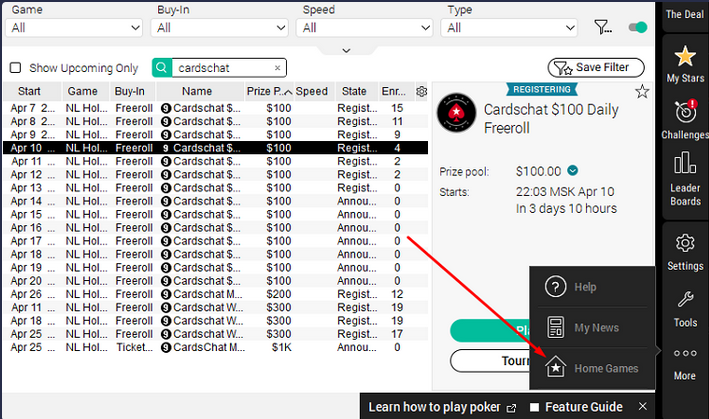Click PokerStars tournament logo
Viewport: 709px width, 419px height.
coord(456,113)
